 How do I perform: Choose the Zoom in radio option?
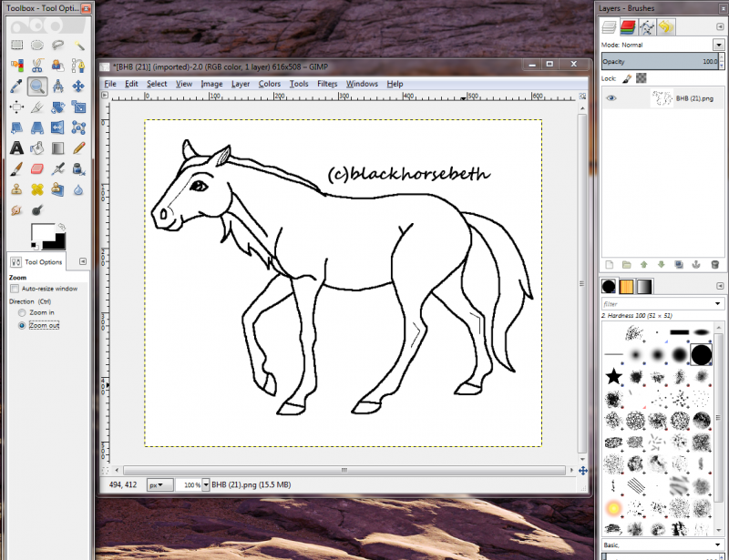[x=21, y=312]
